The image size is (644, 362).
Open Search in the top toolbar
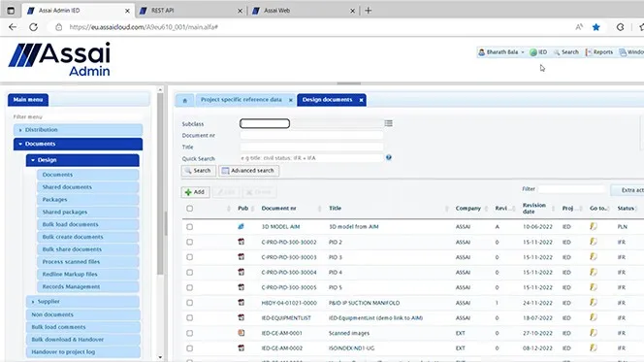566,52
